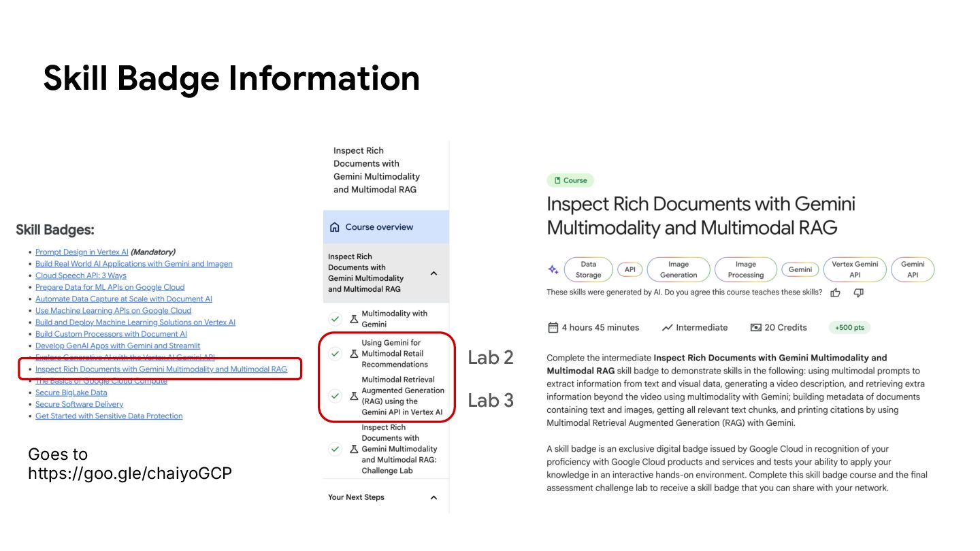Click the flask icon for Multimodality with Gemini
The image size is (980, 551).
(x=353, y=318)
